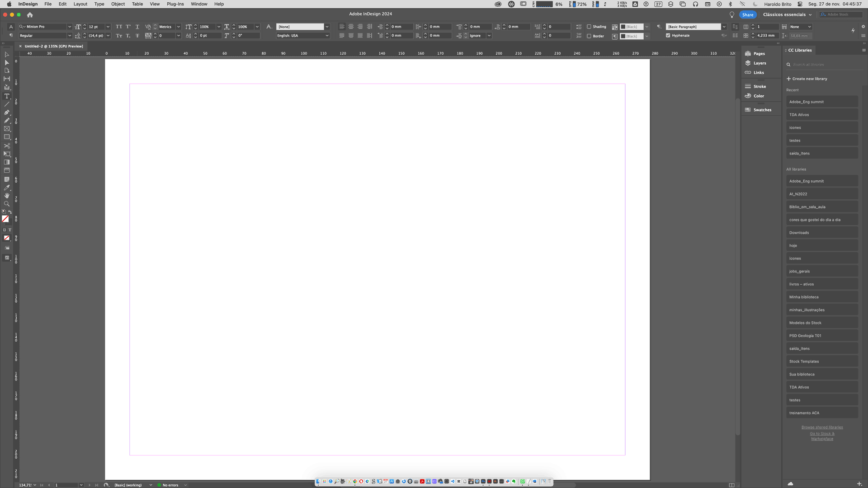Viewport: 868px width, 488px height.
Task: Enable the Shading checkbox
Action: point(589,27)
